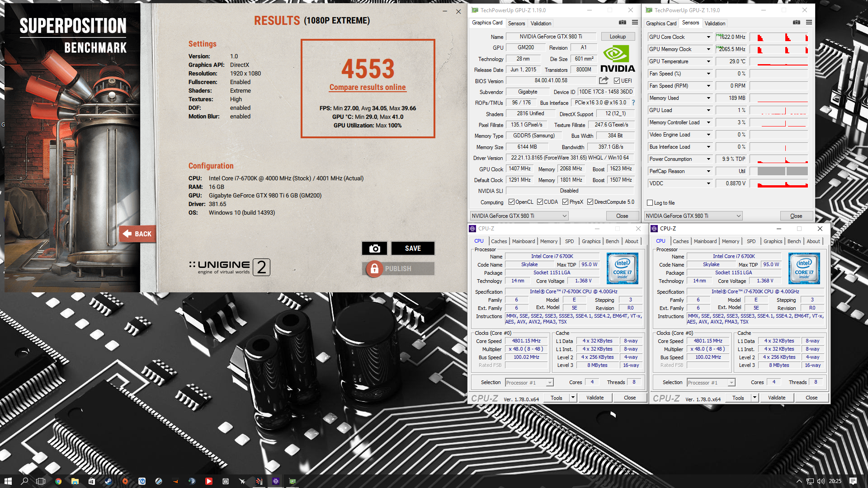Click the camera screenshot icon in Superposition
The height and width of the screenshot is (488, 868).
374,248
